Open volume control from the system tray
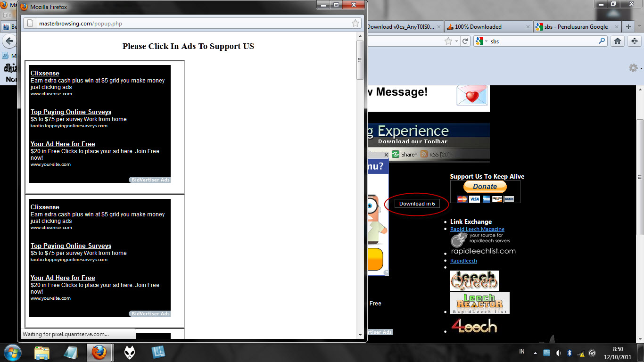The height and width of the screenshot is (362, 644). coord(559,352)
